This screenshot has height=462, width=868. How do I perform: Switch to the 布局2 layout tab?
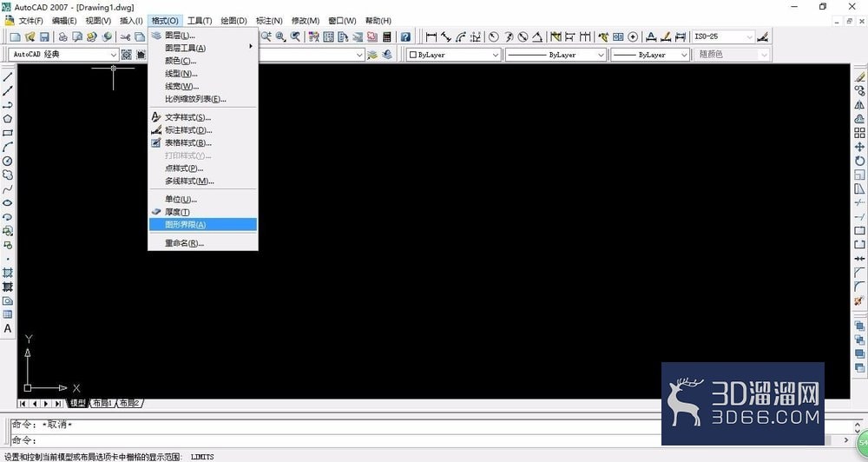[129, 403]
